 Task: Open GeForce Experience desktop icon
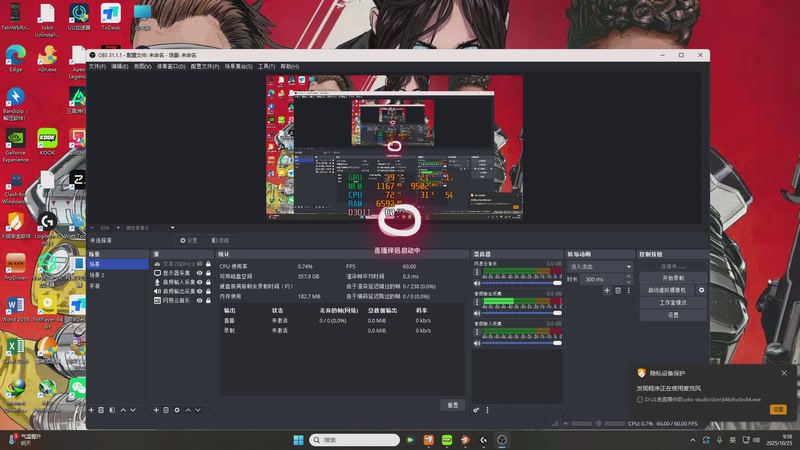[x=15, y=145]
